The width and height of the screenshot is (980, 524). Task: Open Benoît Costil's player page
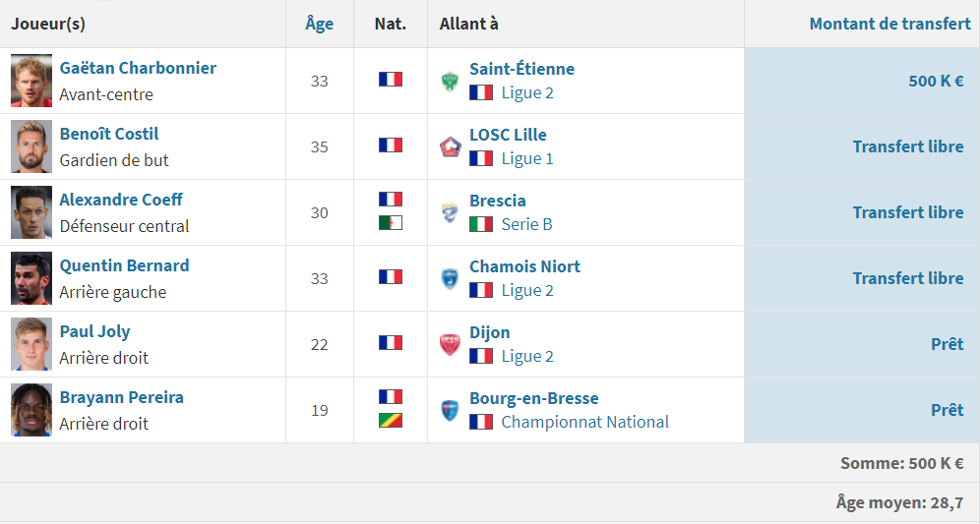pos(109,134)
